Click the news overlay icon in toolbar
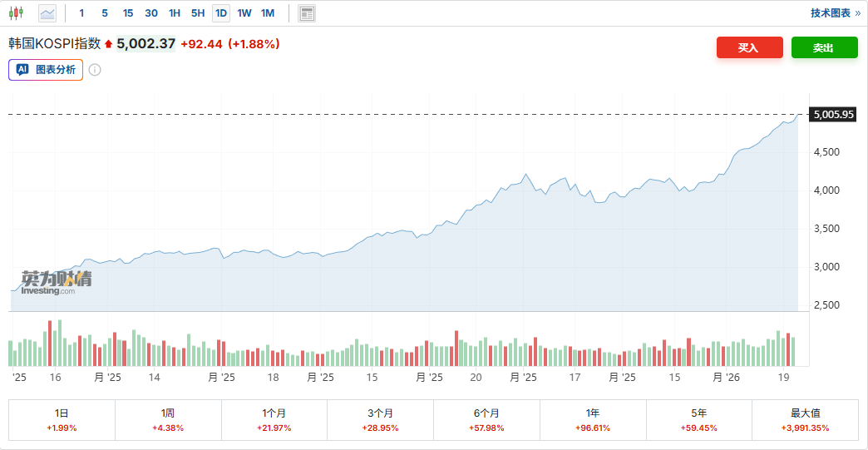868x450 pixels. 307,13
